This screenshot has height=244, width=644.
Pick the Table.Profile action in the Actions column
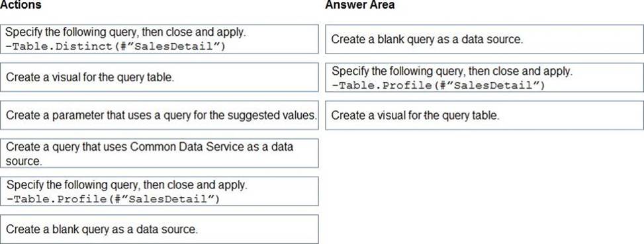[160, 191]
